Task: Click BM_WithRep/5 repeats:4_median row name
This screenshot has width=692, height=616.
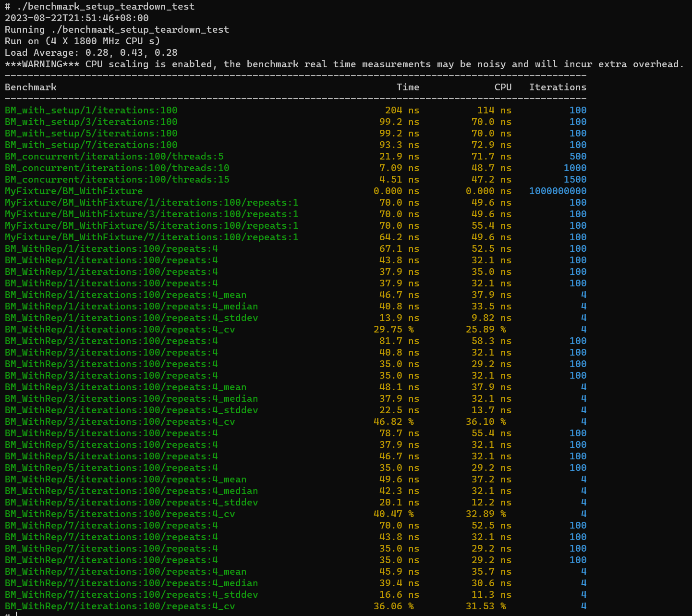Action: [x=132, y=491]
